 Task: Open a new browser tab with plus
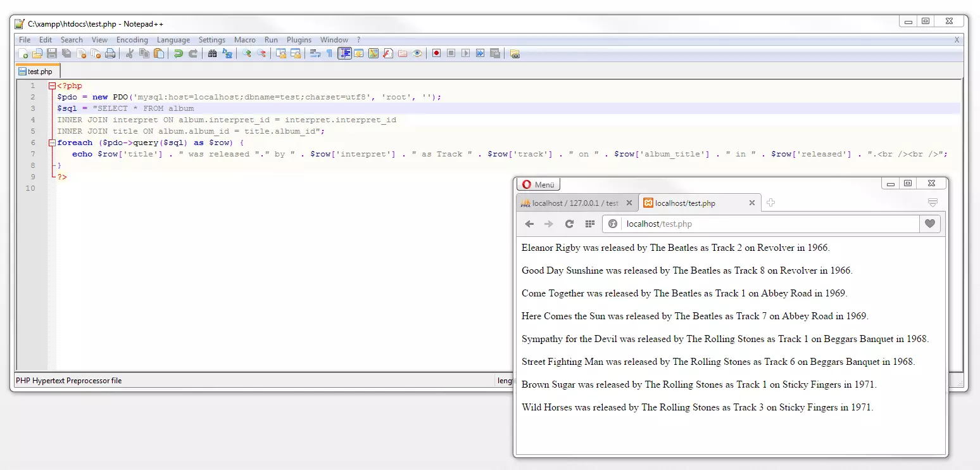click(770, 203)
